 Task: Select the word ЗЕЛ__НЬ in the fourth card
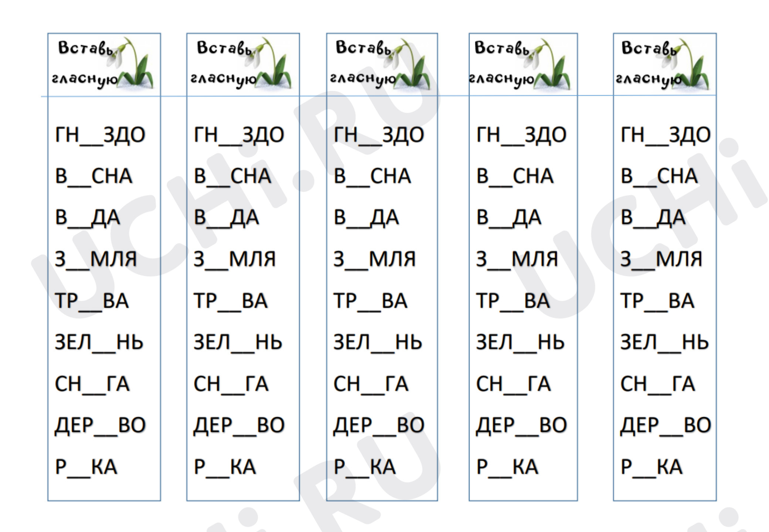coord(520,343)
